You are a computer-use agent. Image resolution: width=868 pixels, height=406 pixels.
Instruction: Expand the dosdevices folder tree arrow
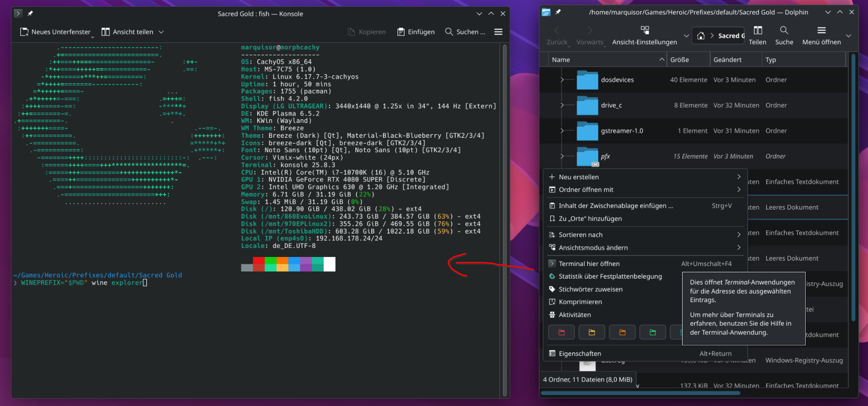tap(562, 80)
